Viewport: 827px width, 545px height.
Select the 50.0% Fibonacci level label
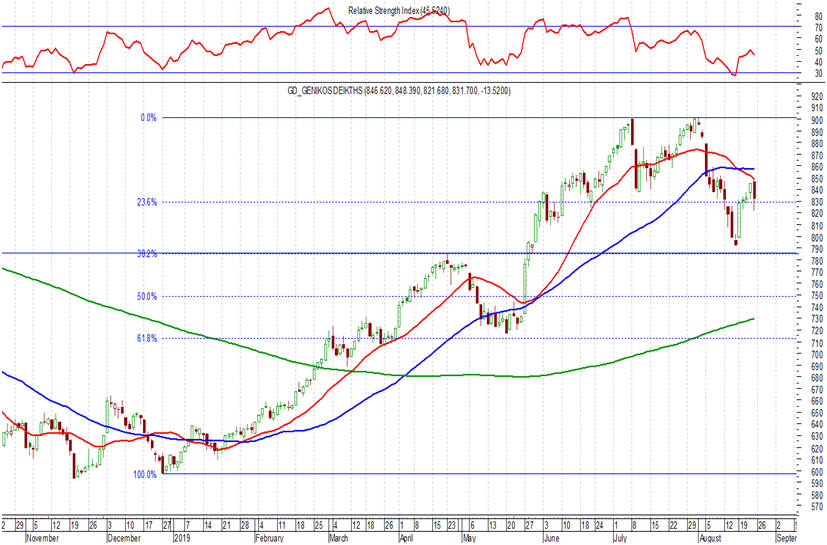pyautogui.click(x=147, y=297)
